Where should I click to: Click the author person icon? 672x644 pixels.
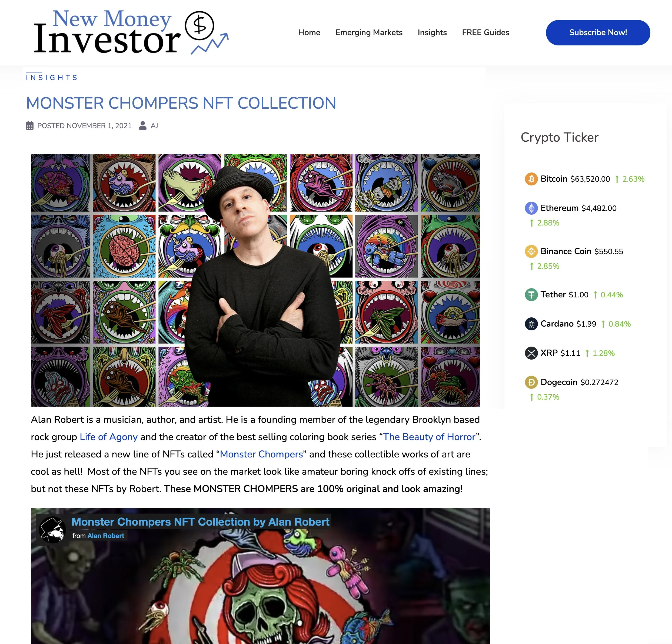coord(143,125)
